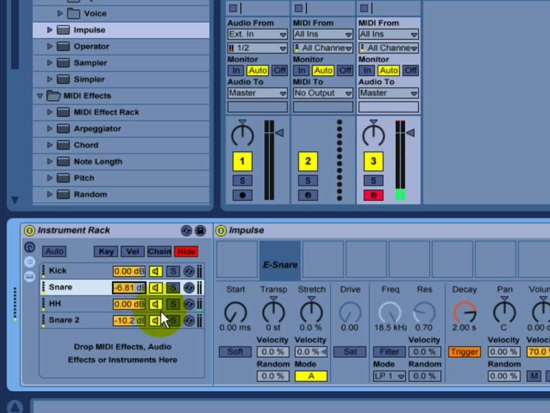Toggle devices view button in rack

tap(29, 277)
